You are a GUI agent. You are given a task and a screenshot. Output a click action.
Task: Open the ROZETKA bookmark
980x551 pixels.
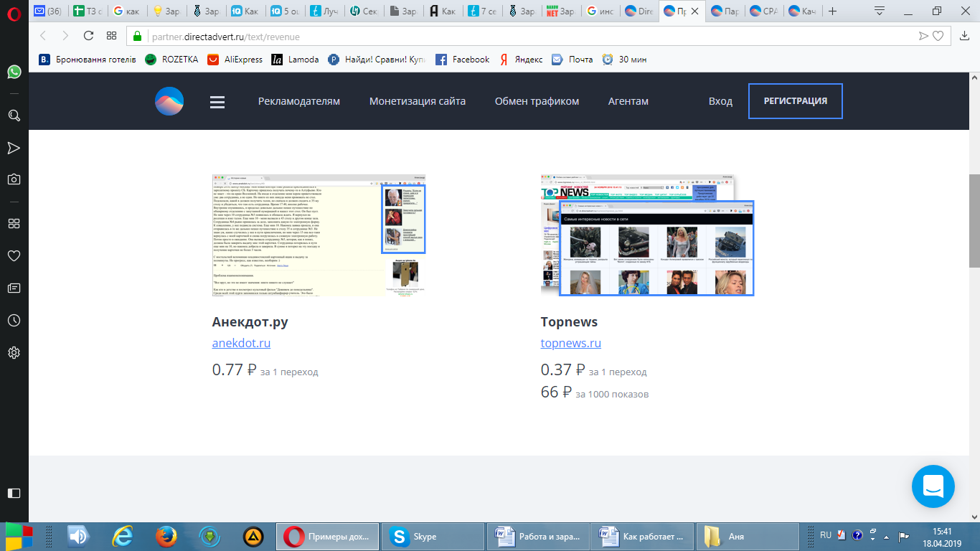171,60
